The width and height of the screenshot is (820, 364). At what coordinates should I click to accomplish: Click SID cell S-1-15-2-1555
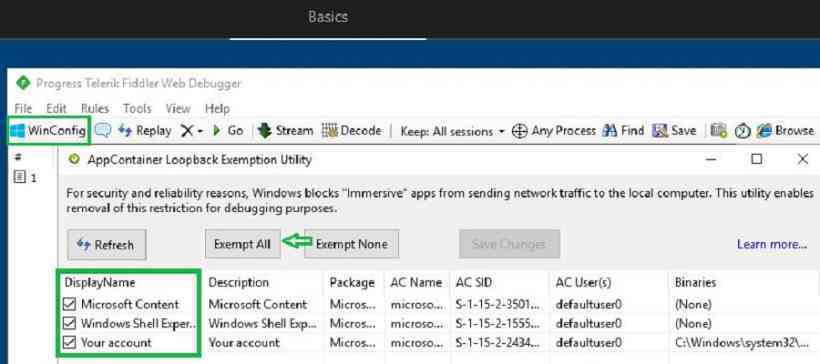pyautogui.click(x=496, y=324)
